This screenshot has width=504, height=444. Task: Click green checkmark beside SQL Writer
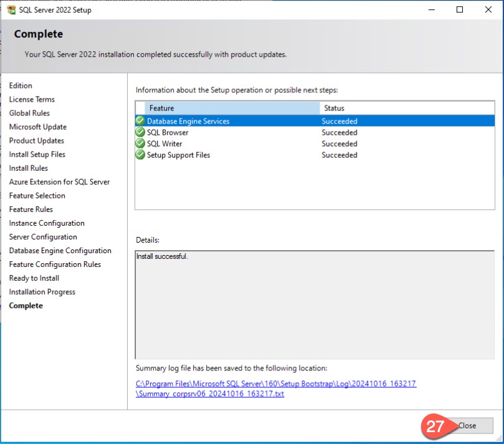(140, 143)
